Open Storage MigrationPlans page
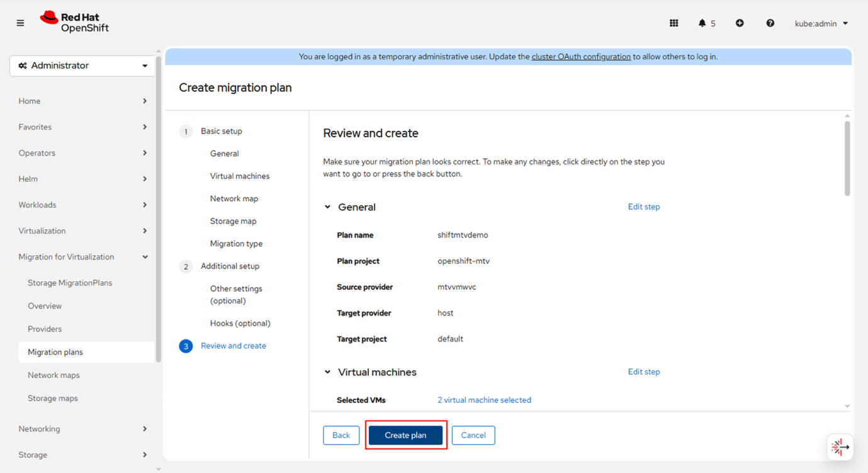The image size is (868, 473). coord(70,283)
